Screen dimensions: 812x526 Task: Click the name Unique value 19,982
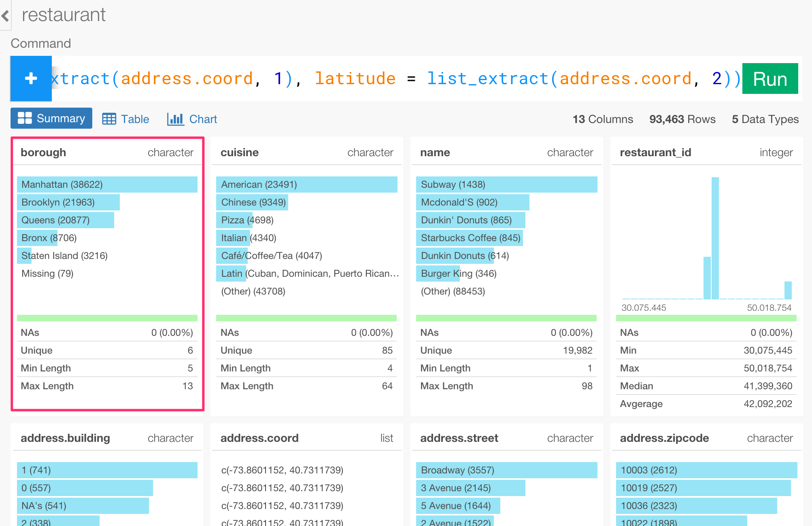click(578, 350)
